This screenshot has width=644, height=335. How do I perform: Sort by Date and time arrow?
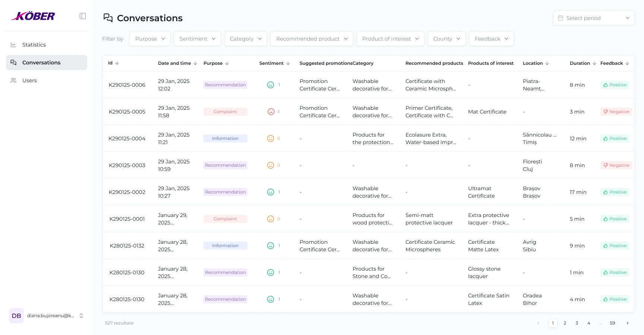(x=195, y=63)
